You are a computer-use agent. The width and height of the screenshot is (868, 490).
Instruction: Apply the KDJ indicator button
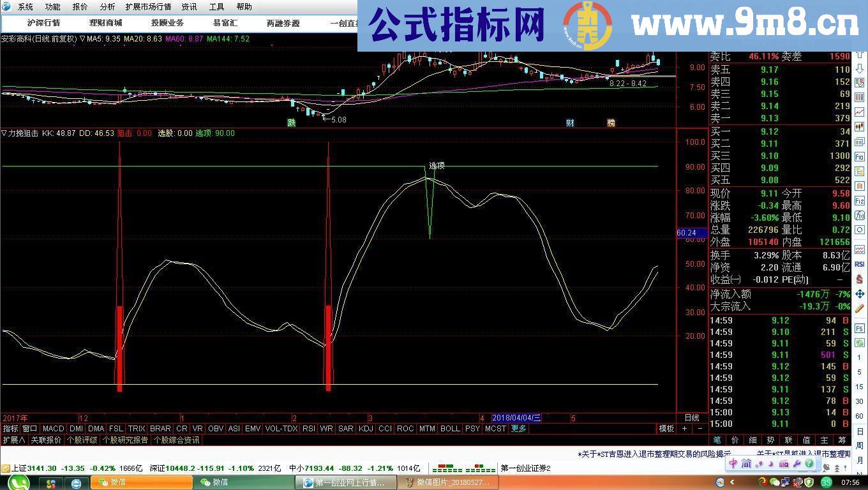[x=365, y=429]
